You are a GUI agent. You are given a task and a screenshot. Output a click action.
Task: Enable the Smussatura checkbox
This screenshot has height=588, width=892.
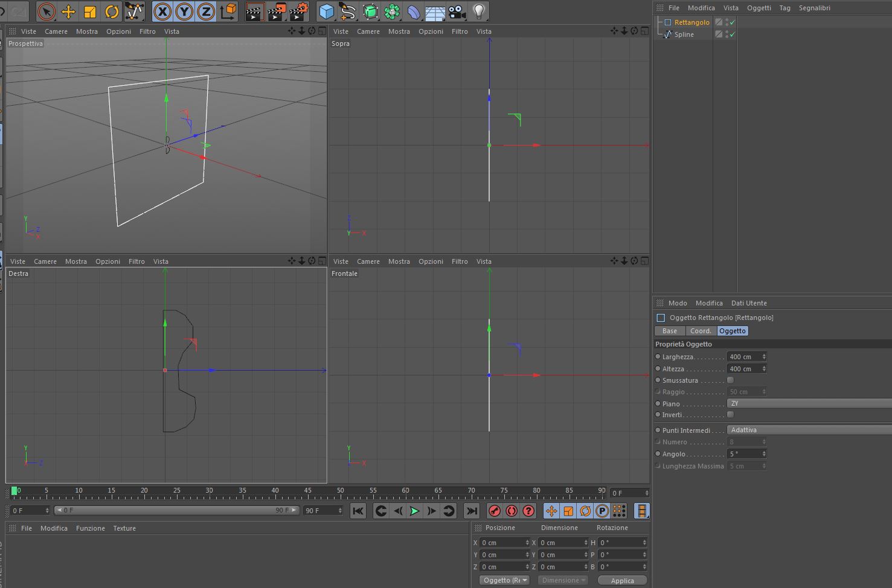[x=730, y=380]
